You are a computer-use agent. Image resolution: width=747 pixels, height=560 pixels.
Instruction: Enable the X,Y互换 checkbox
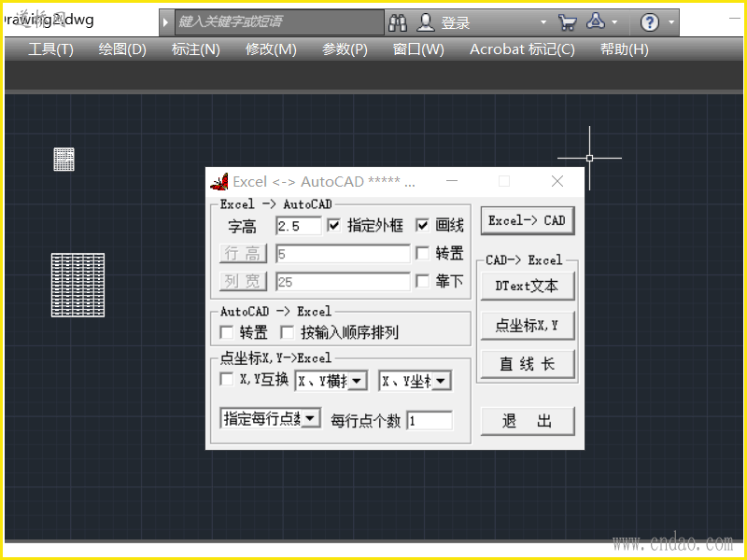tap(227, 379)
